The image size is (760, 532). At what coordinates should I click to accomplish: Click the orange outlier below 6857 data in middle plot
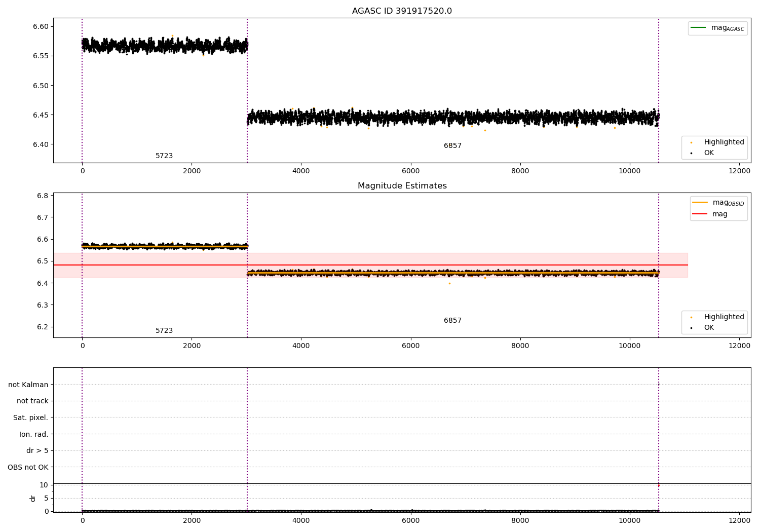[x=449, y=283]
